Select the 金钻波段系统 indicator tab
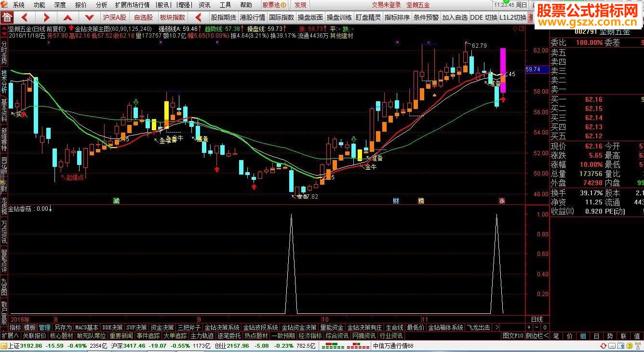This screenshot has width=644, height=352. 260,327
